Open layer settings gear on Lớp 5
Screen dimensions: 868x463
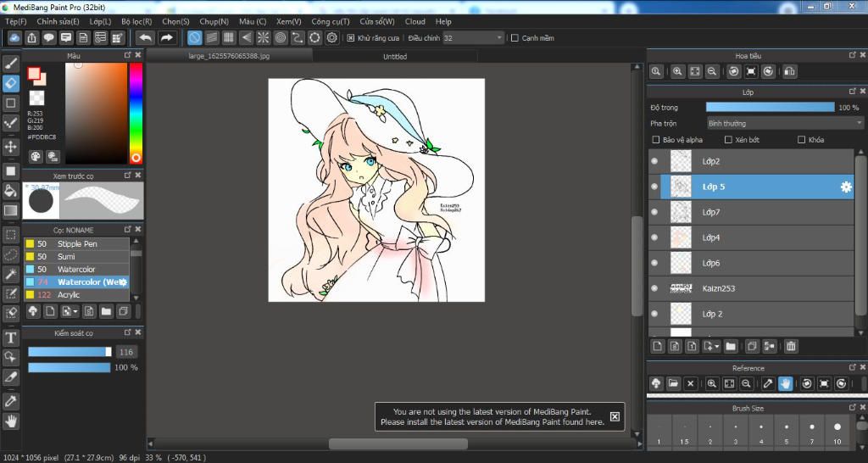pyautogui.click(x=846, y=187)
